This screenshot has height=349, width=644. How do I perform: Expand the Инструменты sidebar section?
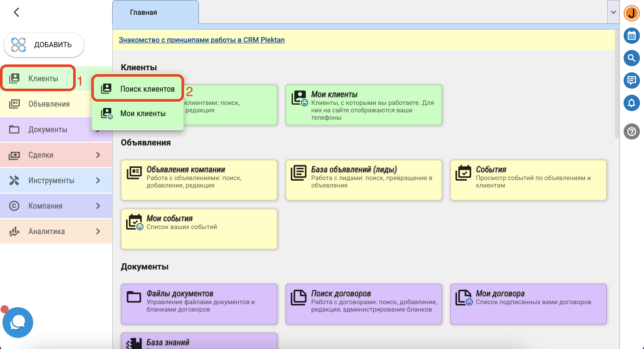click(x=98, y=180)
